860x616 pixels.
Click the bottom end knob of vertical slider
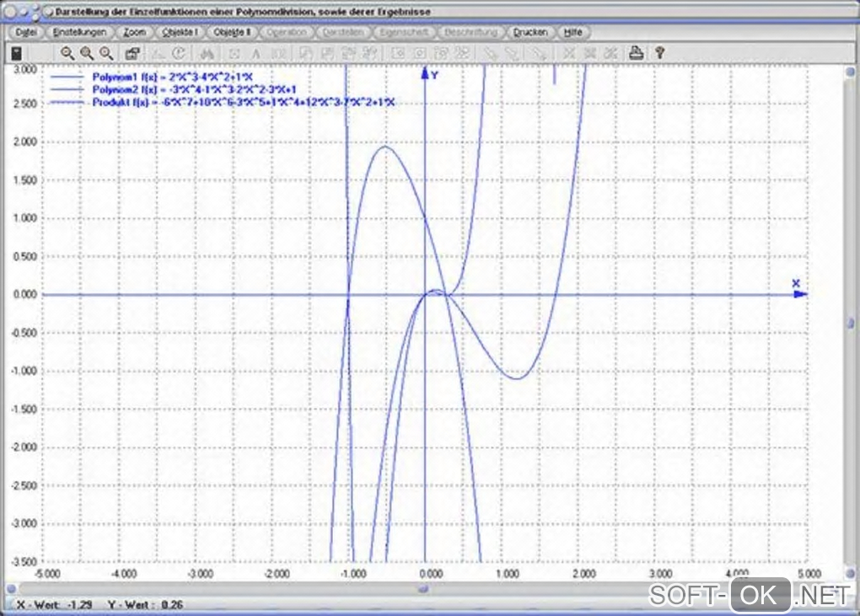851,574
